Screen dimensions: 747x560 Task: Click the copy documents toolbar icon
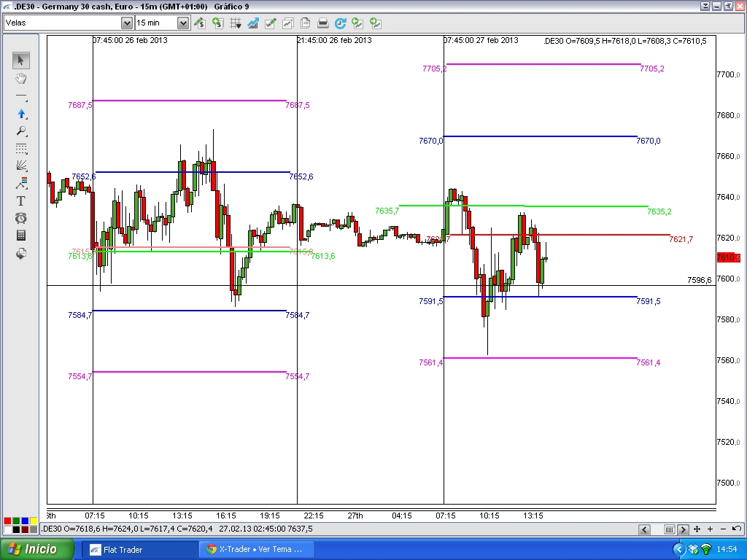point(306,23)
